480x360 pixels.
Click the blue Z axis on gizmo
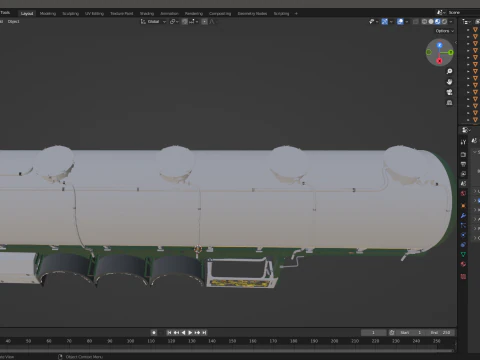pyautogui.click(x=440, y=45)
